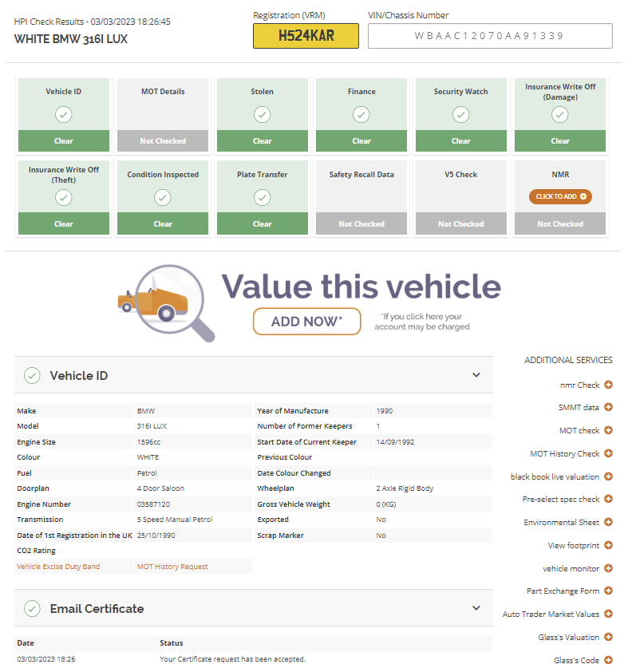The width and height of the screenshot is (628, 672).
Task: Select the 03/03/2023 18:26 certificate date
Action: pyautogui.click(x=46, y=658)
